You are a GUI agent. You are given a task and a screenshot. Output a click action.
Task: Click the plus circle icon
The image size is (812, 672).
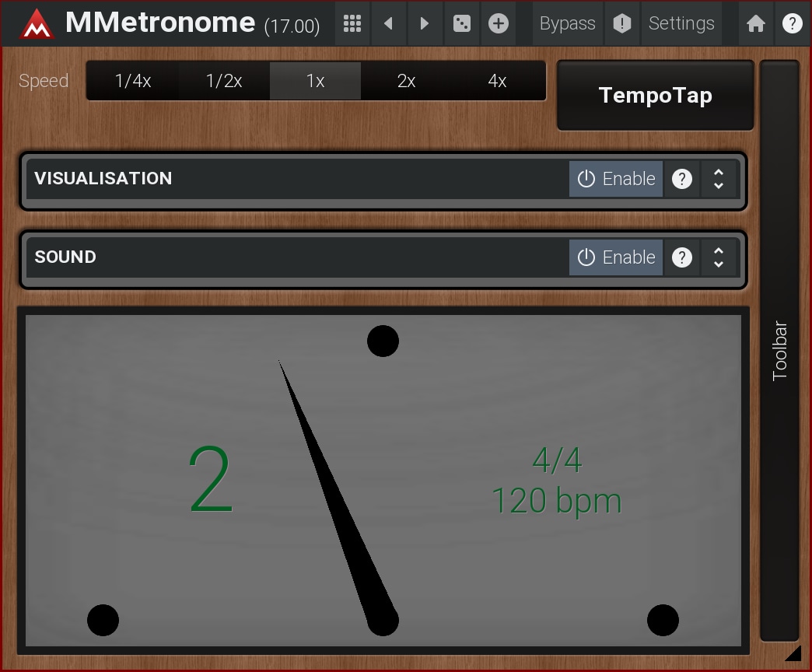click(x=499, y=24)
